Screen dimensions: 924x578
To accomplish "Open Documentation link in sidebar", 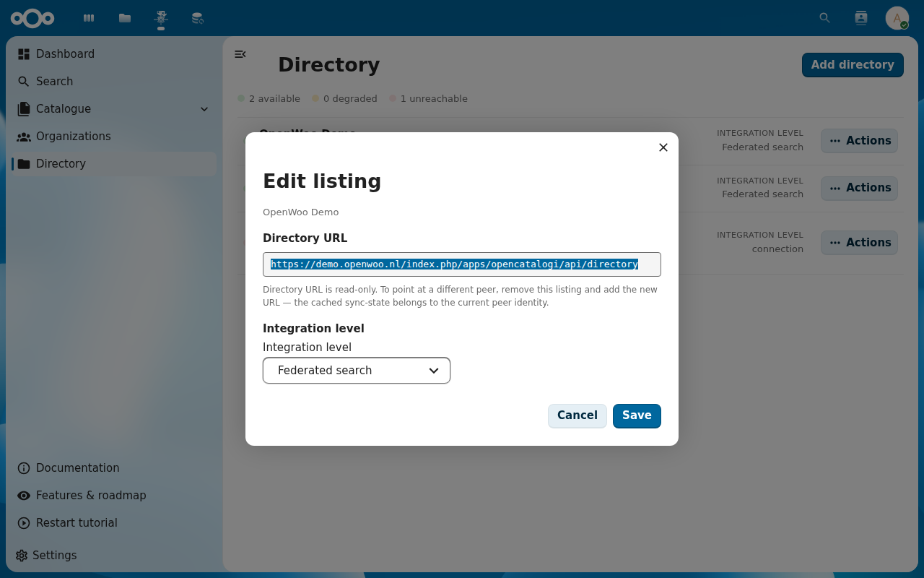I will coord(114,468).
